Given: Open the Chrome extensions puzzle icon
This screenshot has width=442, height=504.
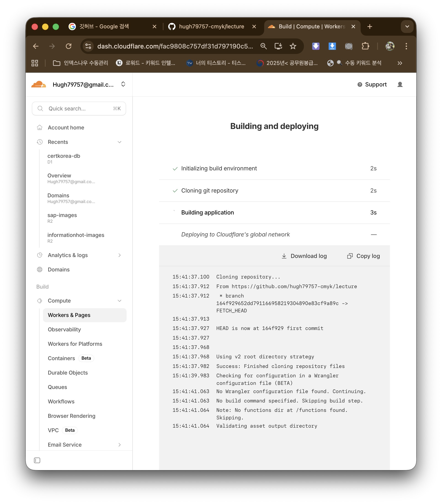Looking at the screenshot, I should 365,46.
